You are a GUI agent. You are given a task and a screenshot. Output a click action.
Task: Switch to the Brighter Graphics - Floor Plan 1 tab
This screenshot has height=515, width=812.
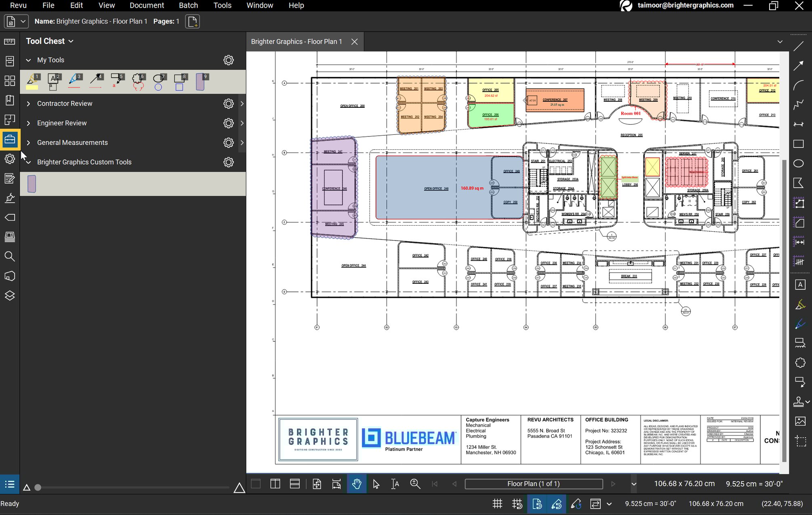coord(296,41)
